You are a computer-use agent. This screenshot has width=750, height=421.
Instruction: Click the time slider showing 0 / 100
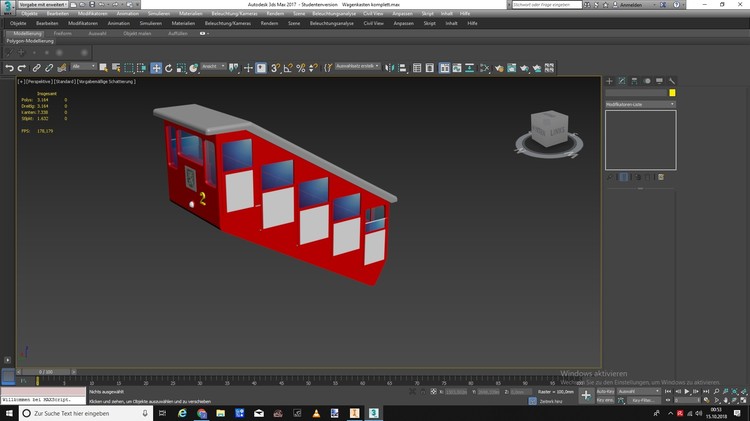pos(46,372)
